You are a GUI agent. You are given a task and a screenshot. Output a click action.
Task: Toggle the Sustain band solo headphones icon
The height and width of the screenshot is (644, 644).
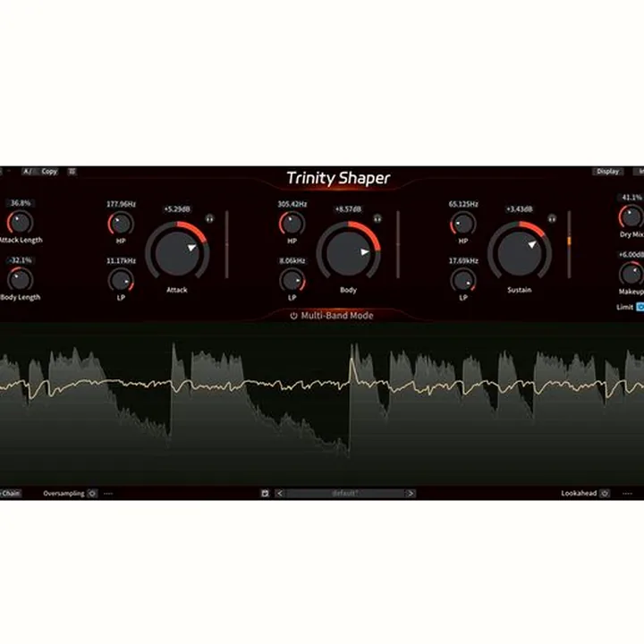tap(552, 218)
